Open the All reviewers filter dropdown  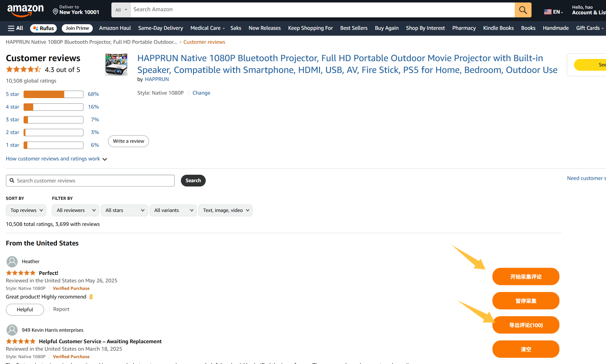click(x=76, y=210)
